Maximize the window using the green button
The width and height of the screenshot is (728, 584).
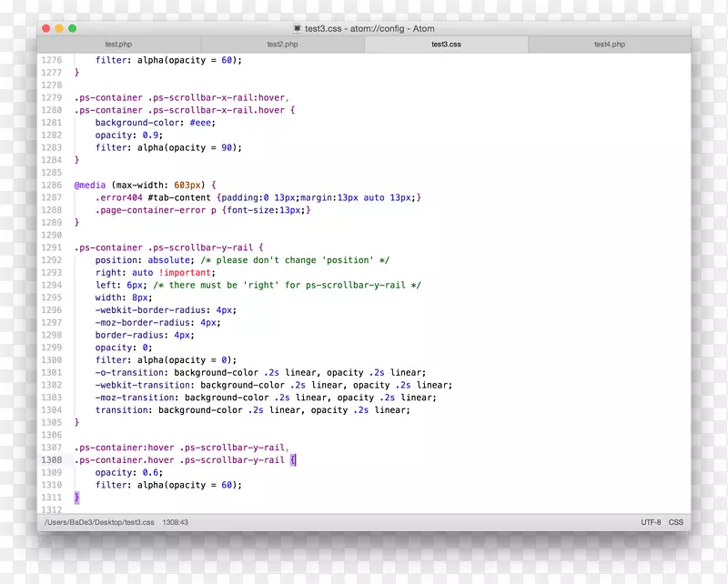(73, 29)
